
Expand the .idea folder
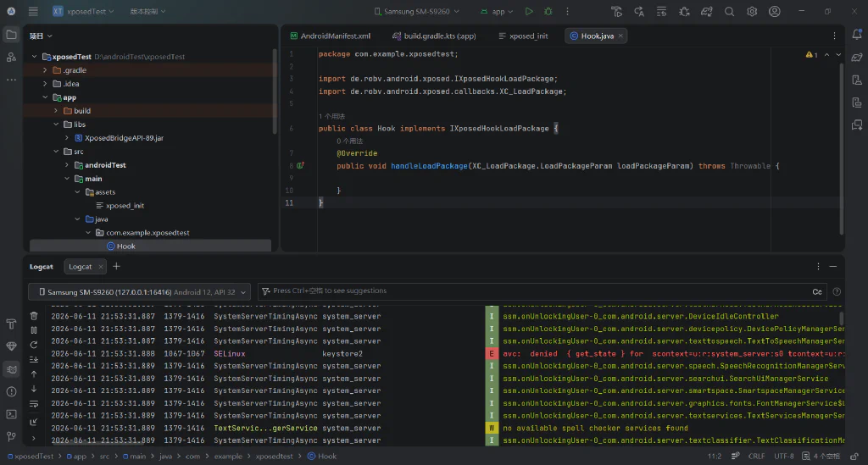pyautogui.click(x=45, y=84)
